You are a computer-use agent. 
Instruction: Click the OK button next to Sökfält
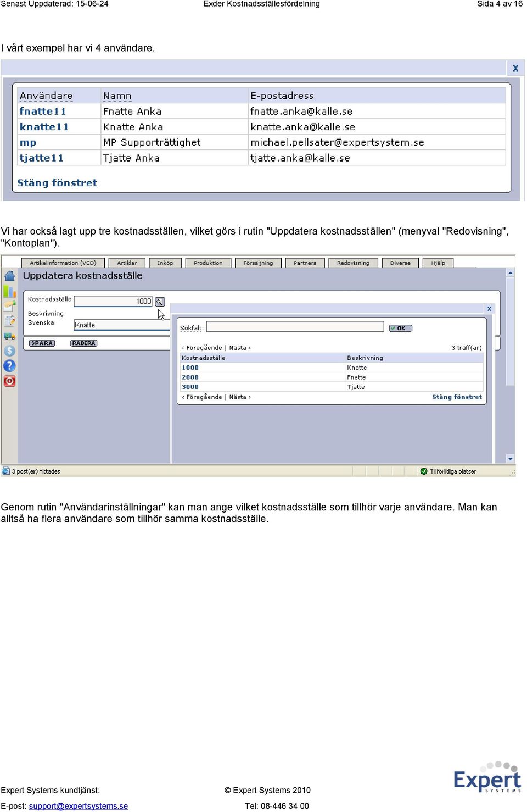click(x=401, y=328)
